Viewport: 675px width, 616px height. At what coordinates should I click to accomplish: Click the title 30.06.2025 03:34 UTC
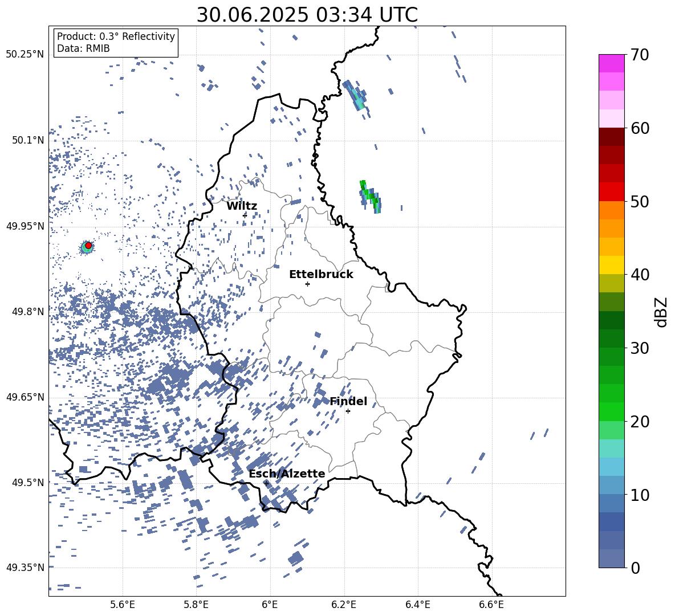click(307, 15)
